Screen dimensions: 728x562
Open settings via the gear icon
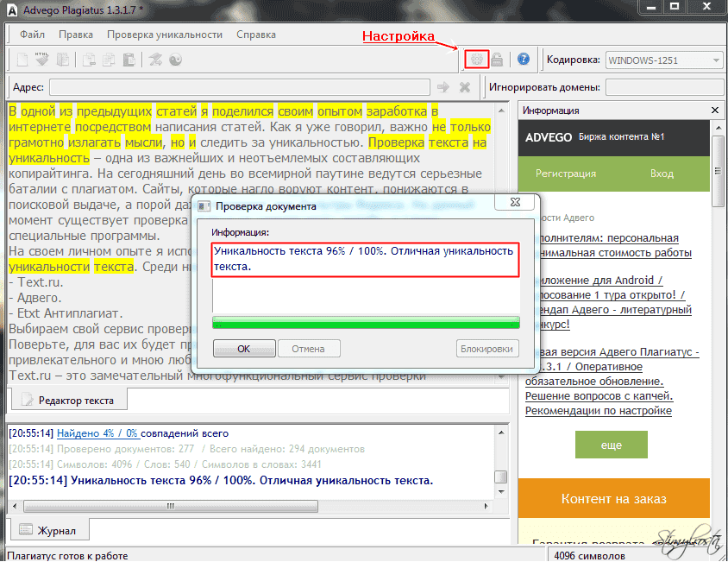(x=477, y=59)
